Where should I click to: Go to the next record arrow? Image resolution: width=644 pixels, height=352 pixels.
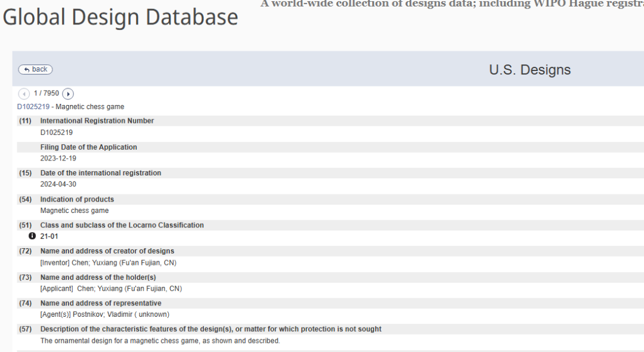click(68, 94)
